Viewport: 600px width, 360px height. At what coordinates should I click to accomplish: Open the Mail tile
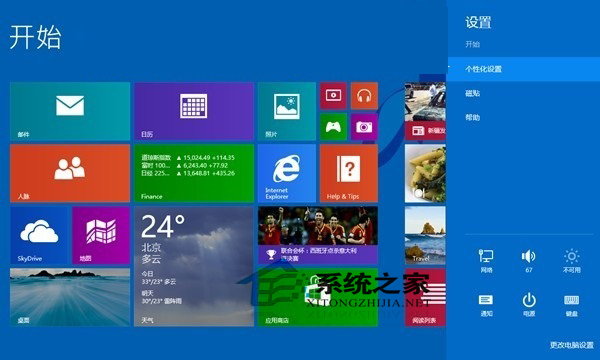[x=70, y=111]
